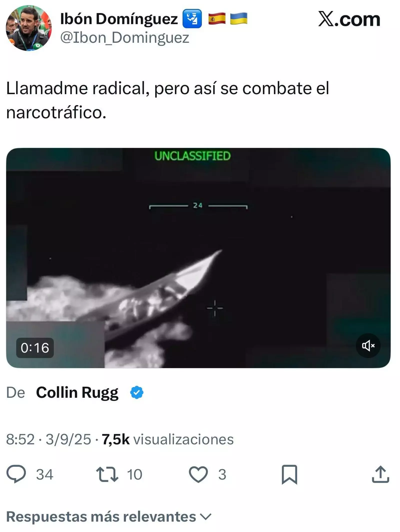
Task: Click the Ukrainian flag emoji
Action: point(238,19)
